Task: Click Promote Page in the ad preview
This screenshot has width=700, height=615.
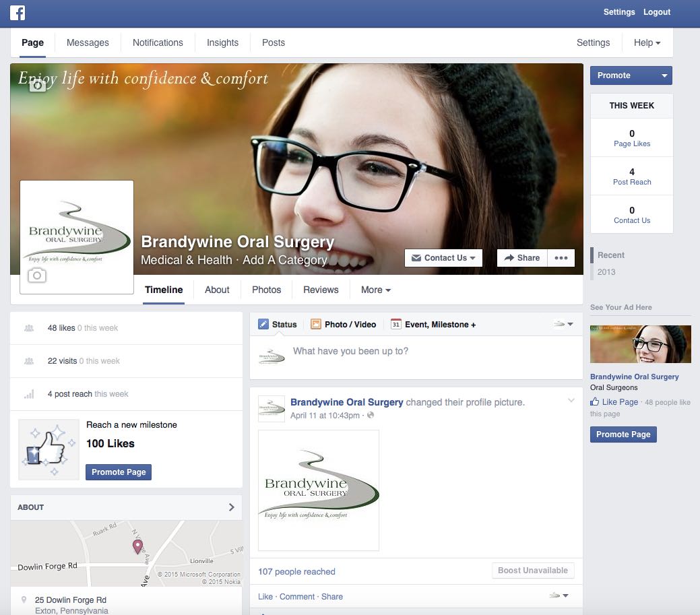Action: (x=623, y=434)
